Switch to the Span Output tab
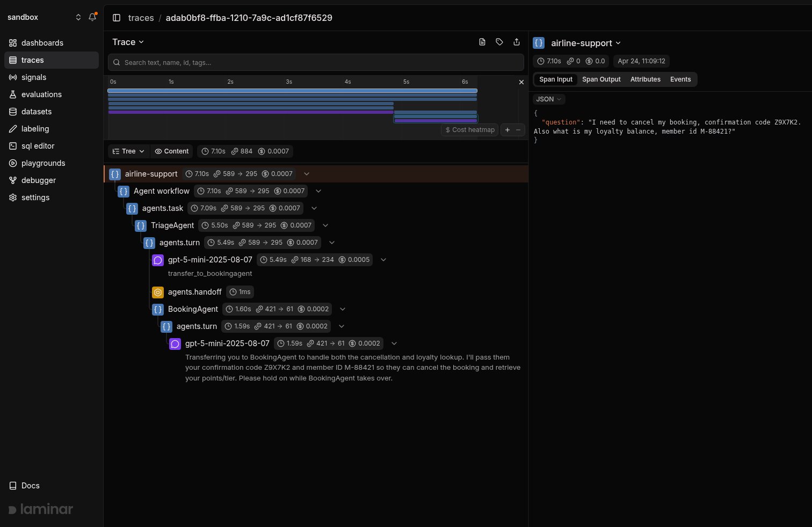 coord(601,79)
